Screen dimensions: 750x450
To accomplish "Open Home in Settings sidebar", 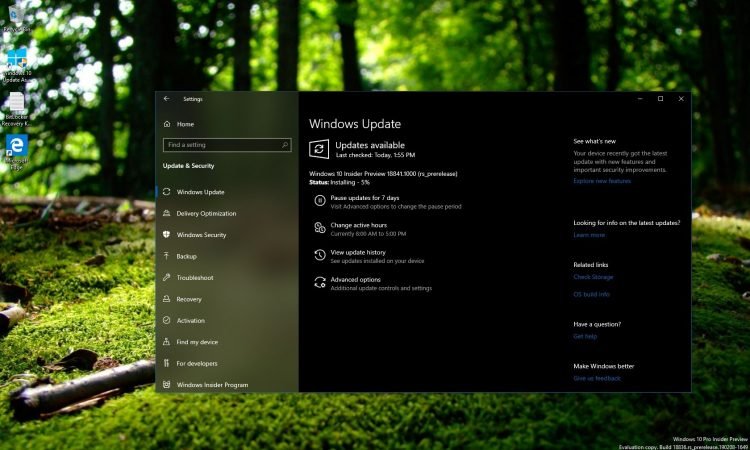I will coord(185,124).
